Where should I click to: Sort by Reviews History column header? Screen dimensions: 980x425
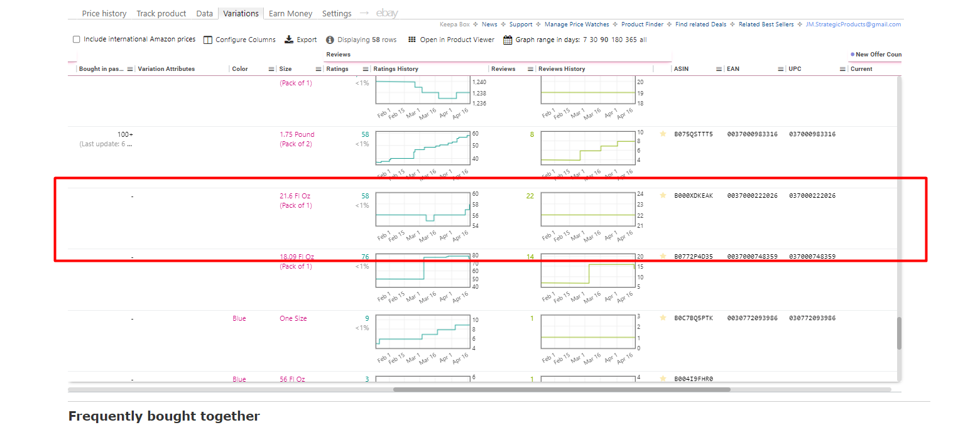[x=562, y=69]
